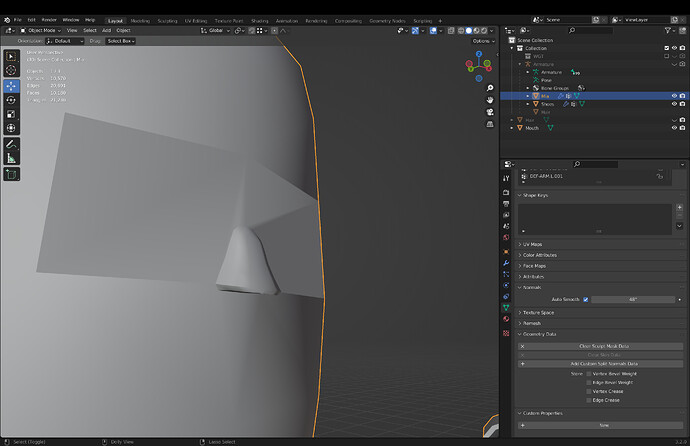Enable Edge Bevel Weight checkbox
Image resolution: width=690 pixels, height=446 pixels.
(x=589, y=383)
